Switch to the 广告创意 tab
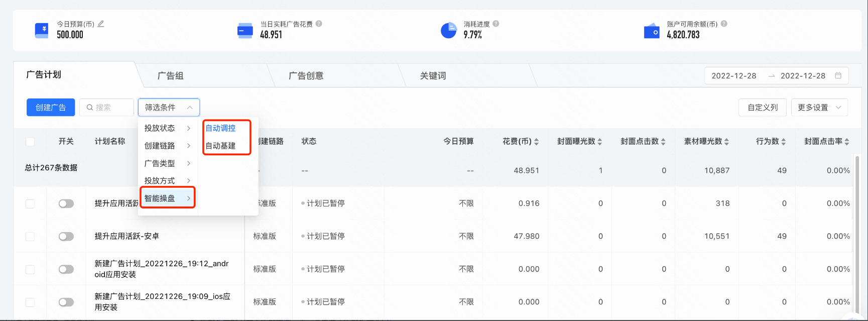The height and width of the screenshot is (321, 868). (306, 76)
